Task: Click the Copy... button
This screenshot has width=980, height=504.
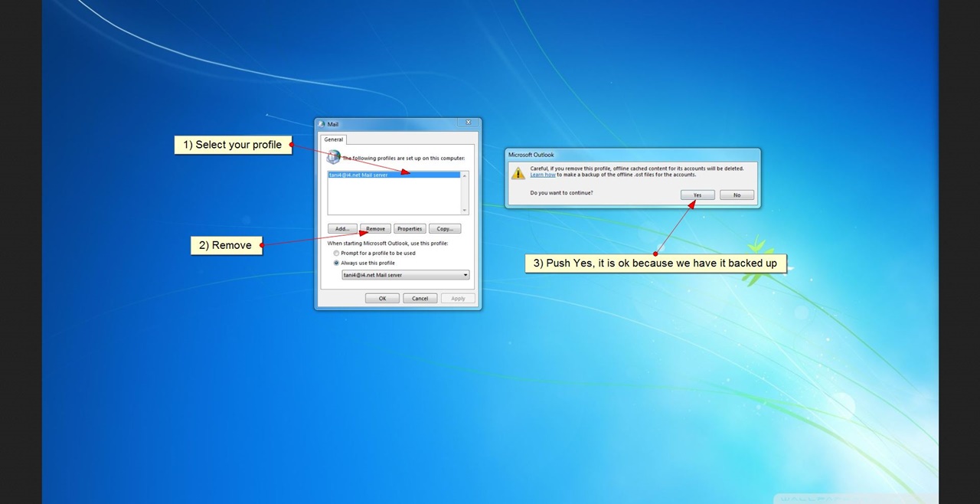Action: click(445, 229)
